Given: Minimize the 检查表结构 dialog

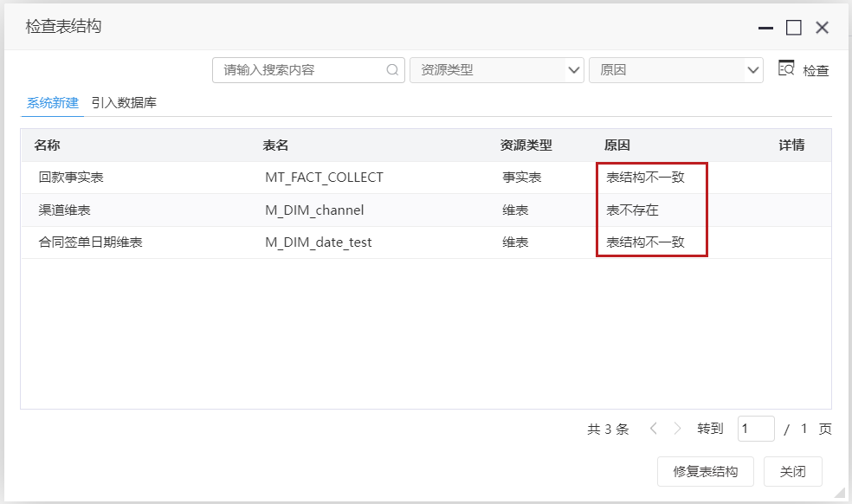Looking at the screenshot, I should (x=765, y=28).
